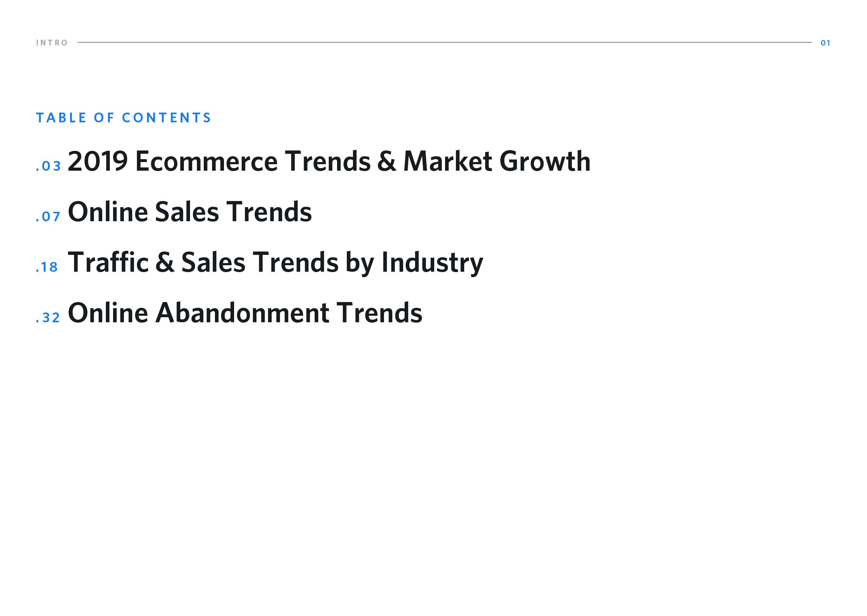
Task: Click the word "Traffic"
Action: pyautogui.click(x=108, y=262)
